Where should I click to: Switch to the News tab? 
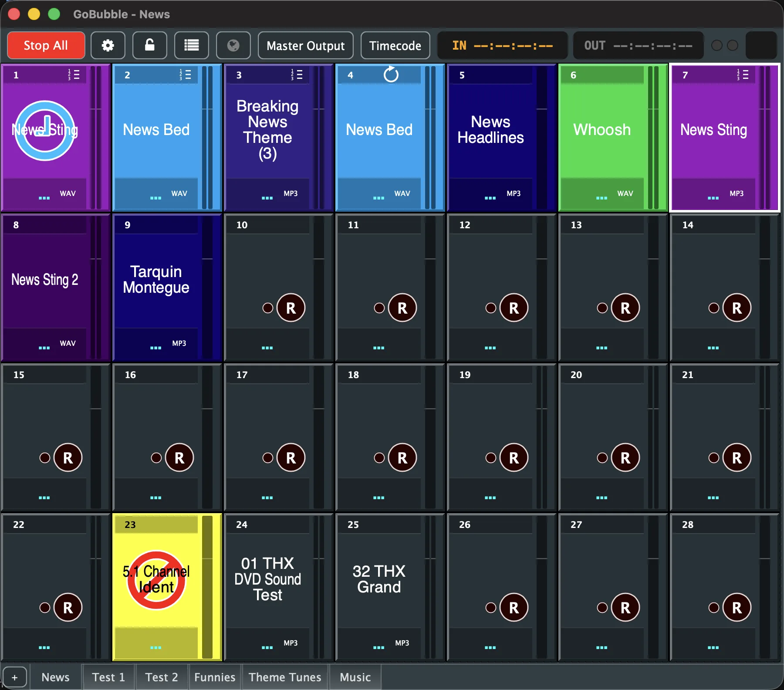[x=55, y=677]
